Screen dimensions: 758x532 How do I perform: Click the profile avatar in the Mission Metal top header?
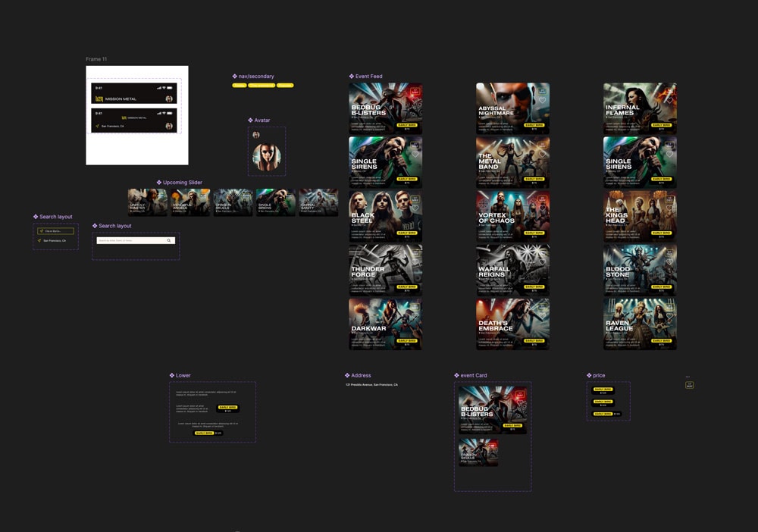click(169, 99)
